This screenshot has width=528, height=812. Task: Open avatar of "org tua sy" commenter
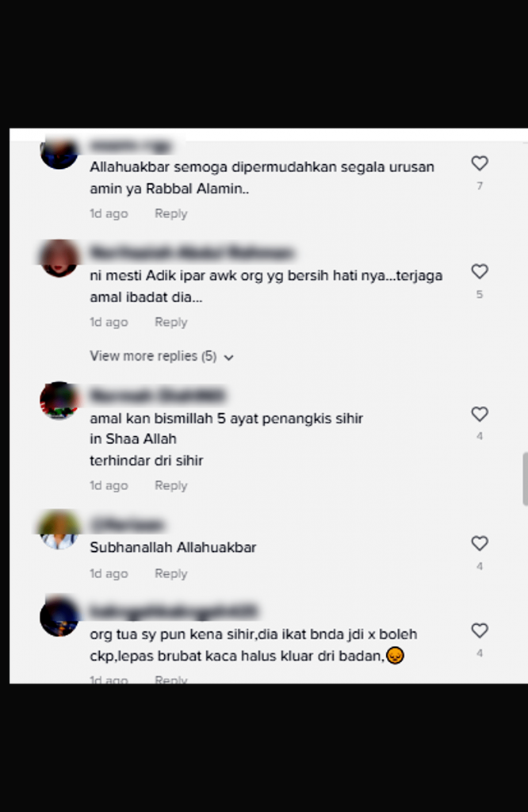(59, 617)
